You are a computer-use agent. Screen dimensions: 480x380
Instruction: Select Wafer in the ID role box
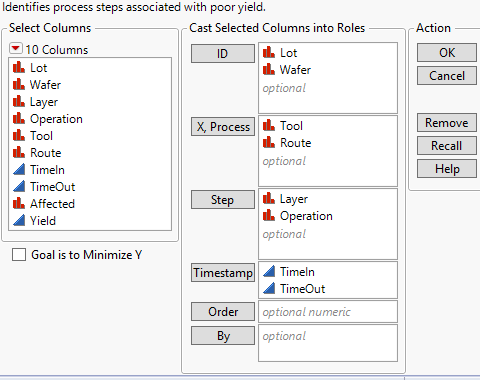(x=328, y=70)
